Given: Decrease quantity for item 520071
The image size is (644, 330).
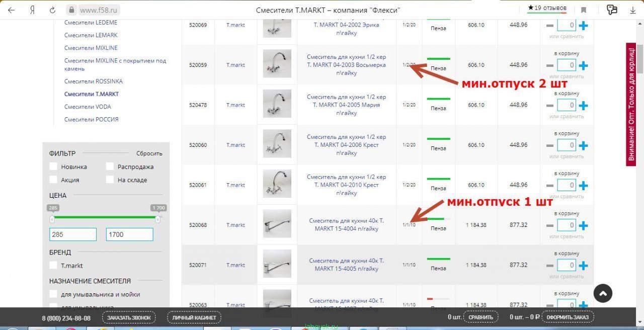Looking at the screenshot, I should (550, 265).
